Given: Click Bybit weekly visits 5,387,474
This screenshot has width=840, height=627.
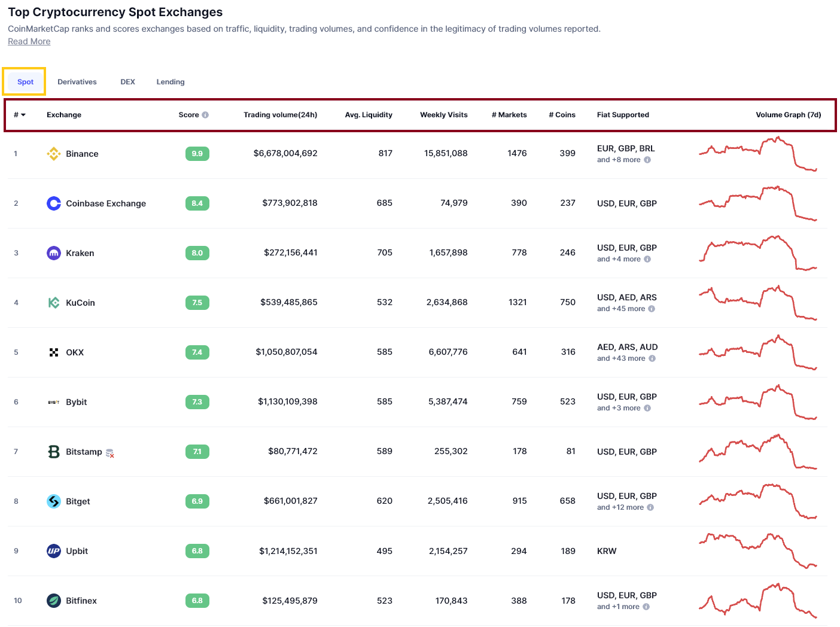Looking at the screenshot, I should (448, 401).
